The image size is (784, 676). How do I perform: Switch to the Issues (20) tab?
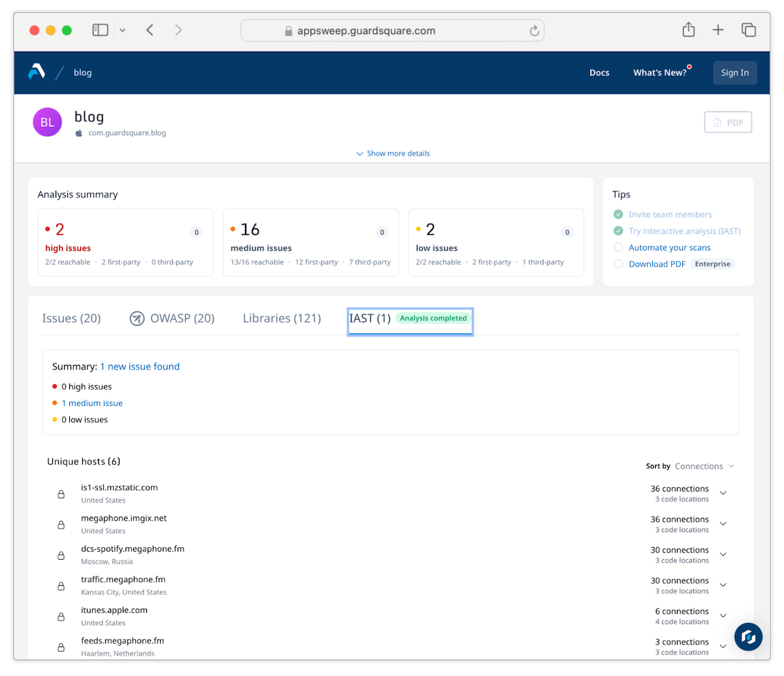pos(71,318)
